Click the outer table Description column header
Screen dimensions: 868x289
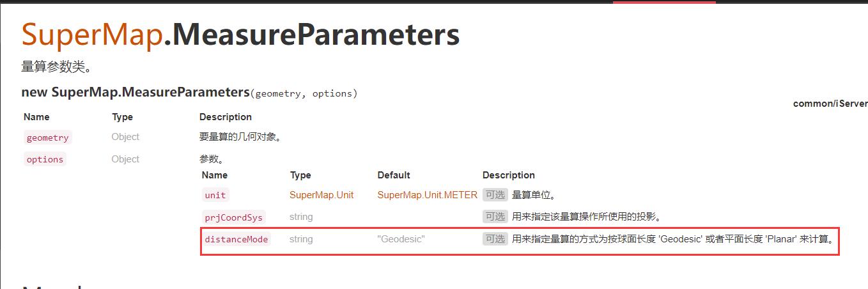click(226, 117)
